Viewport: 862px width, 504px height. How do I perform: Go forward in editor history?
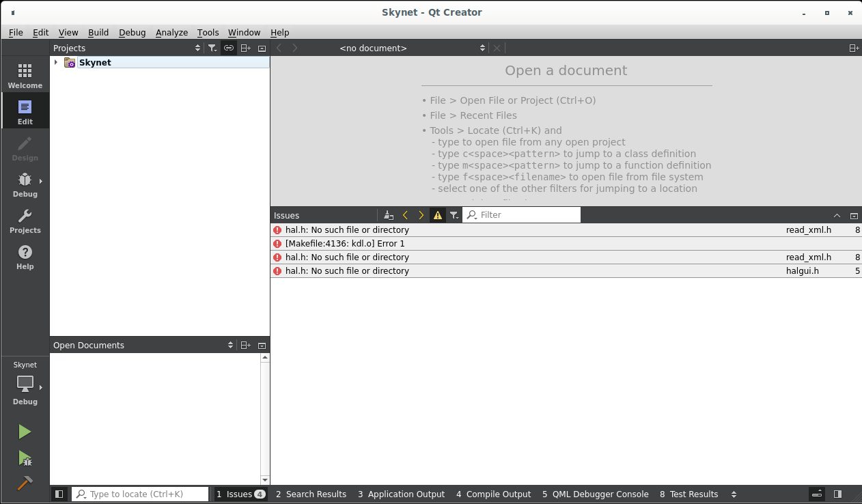[x=295, y=48]
